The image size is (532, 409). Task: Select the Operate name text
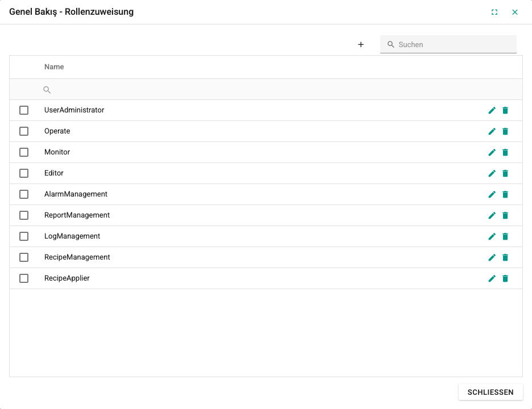pyautogui.click(x=57, y=131)
